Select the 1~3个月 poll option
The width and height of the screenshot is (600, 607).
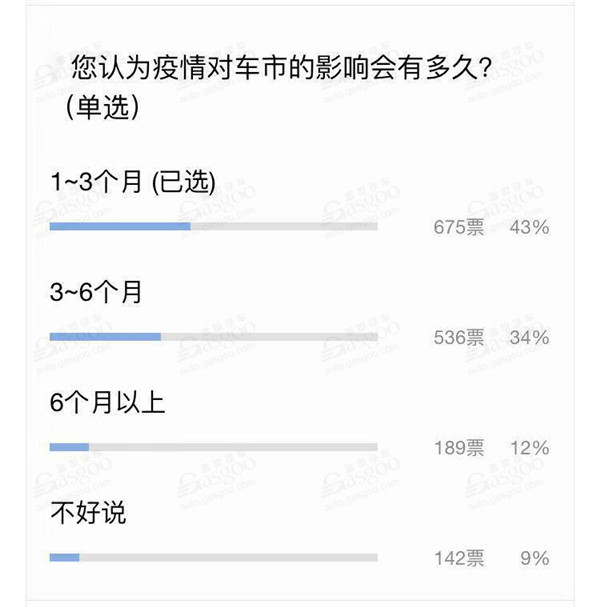point(133,182)
